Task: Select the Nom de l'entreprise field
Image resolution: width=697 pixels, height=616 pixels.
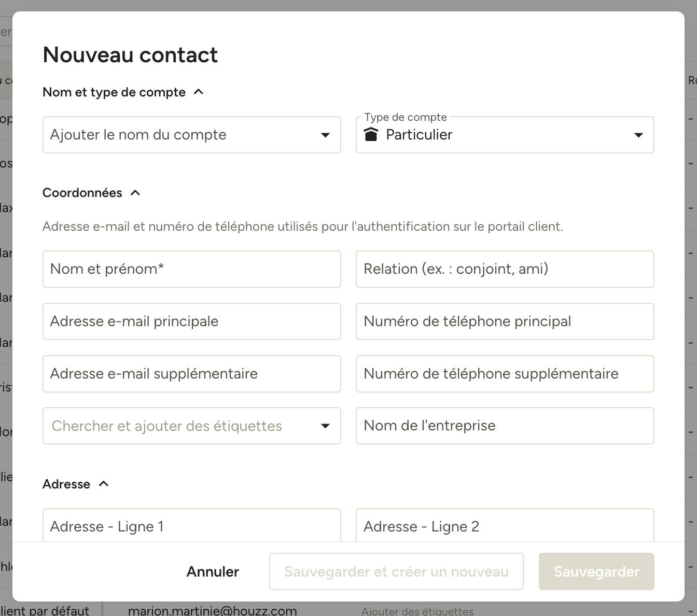Action: pos(505,426)
